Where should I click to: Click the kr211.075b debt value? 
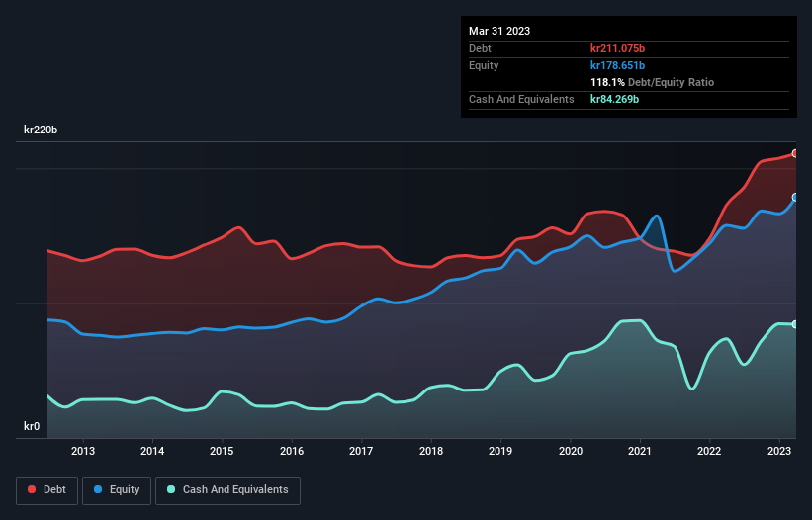[x=617, y=48]
